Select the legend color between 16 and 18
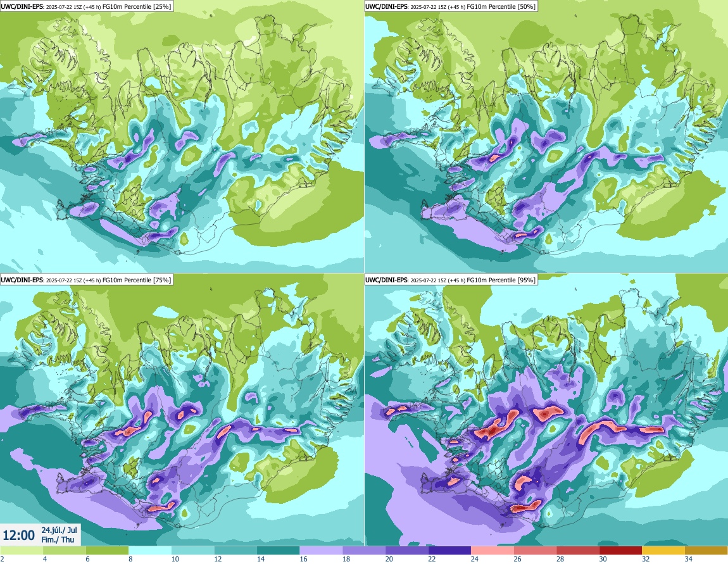This screenshot has height=564, width=728. [322, 551]
